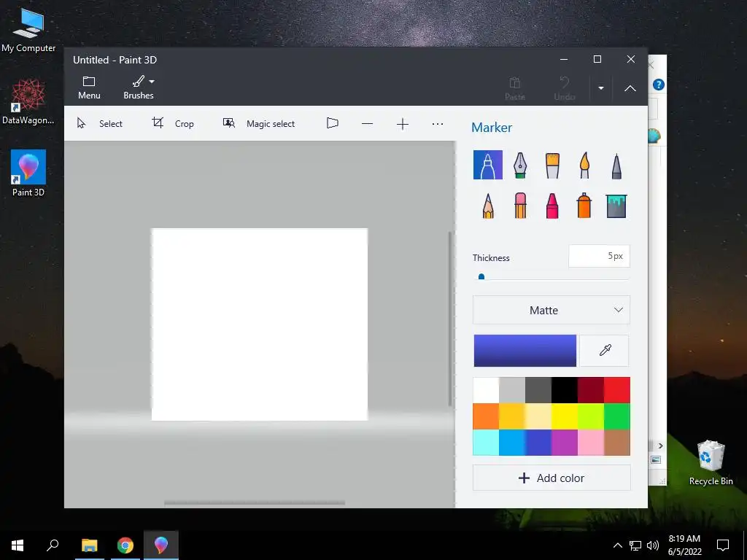
Task: Select the Marker brush
Action: (487, 165)
